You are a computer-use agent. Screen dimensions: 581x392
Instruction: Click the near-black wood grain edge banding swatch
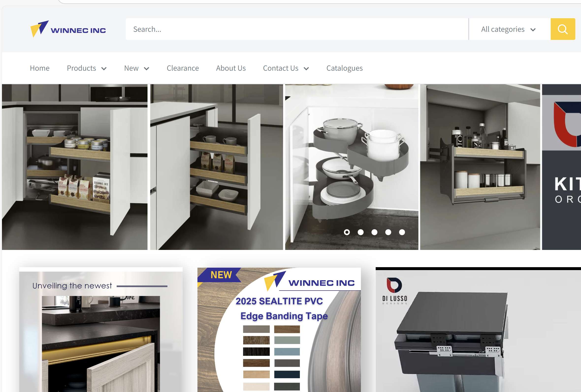[x=256, y=352]
